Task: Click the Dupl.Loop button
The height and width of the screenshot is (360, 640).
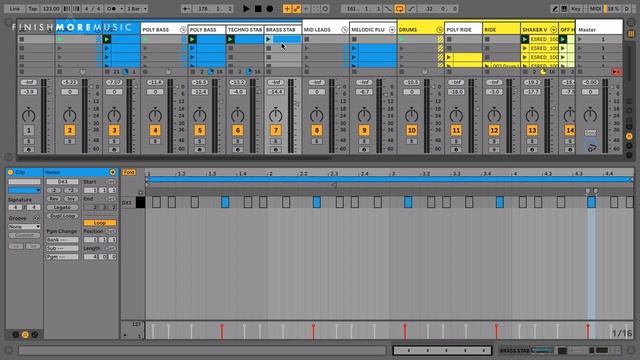Action: tap(62, 216)
